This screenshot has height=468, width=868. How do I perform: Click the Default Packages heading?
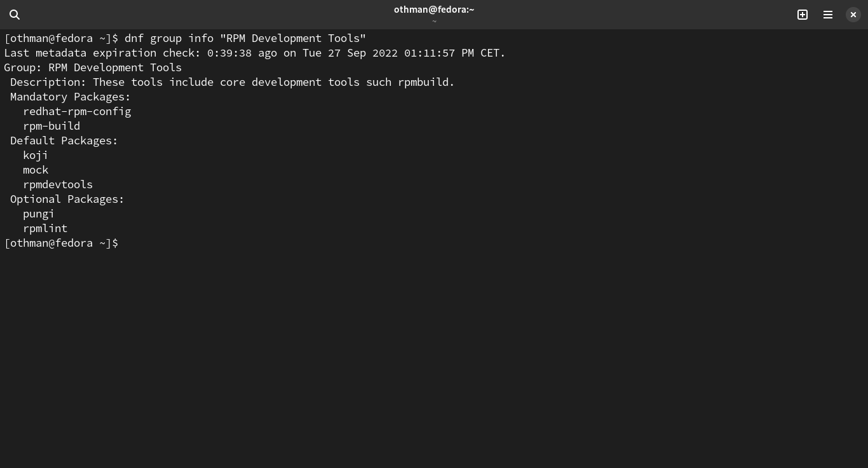point(64,141)
